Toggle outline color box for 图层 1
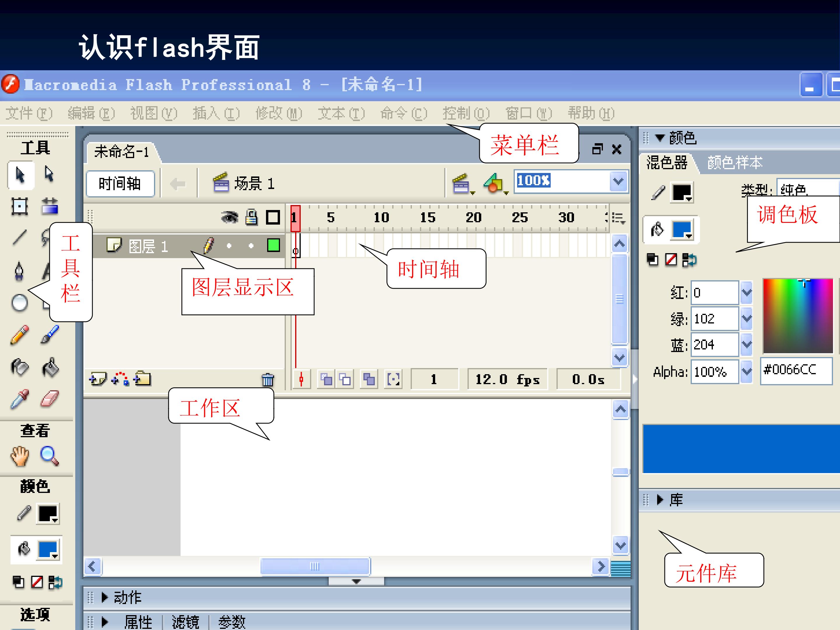The height and width of the screenshot is (630, 840). coord(273,245)
